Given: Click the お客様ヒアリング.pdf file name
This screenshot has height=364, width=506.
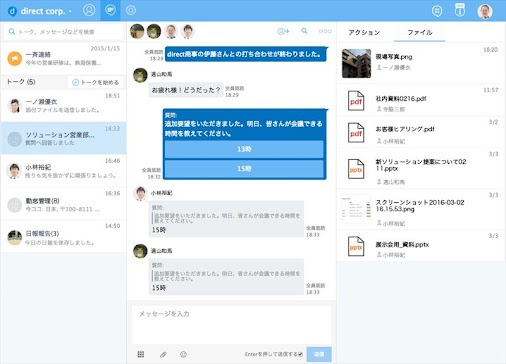Looking at the screenshot, I should (405, 129).
